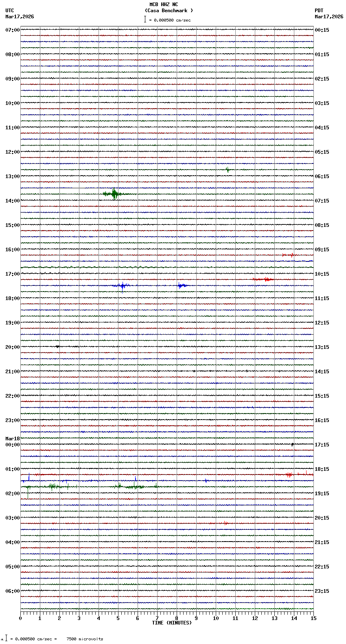This screenshot has width=346, height=644.
Task: Click the '23:15' PDT time label
Action: [x=322, y=591]
